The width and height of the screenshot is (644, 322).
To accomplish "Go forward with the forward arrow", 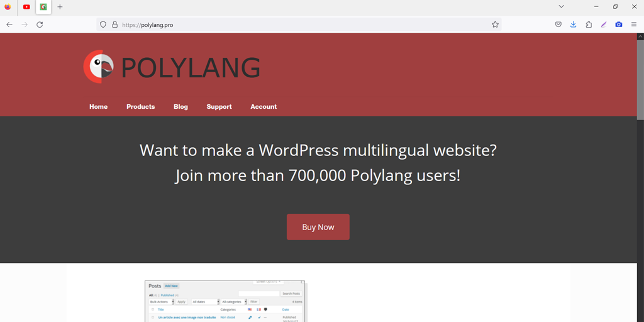I will (x=25, y=25).
